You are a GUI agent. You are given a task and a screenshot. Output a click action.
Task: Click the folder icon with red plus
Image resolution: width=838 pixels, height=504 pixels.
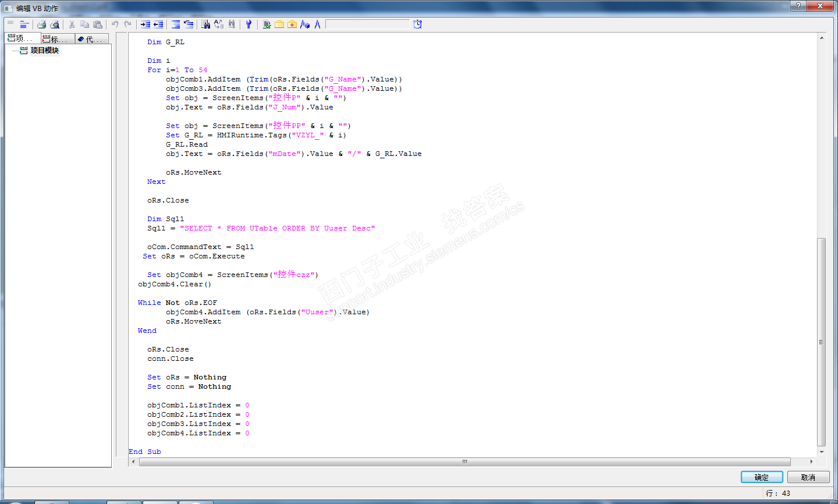pos(292,24)
